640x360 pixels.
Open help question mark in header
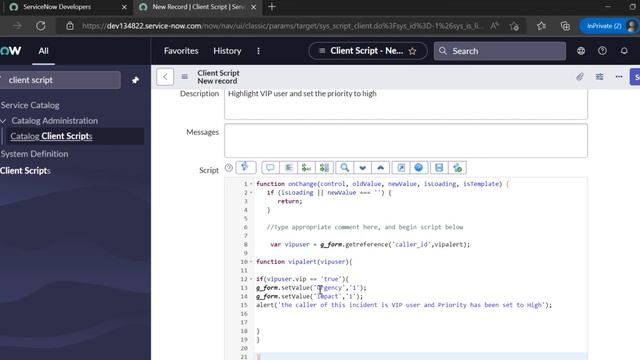coord(602,51)
